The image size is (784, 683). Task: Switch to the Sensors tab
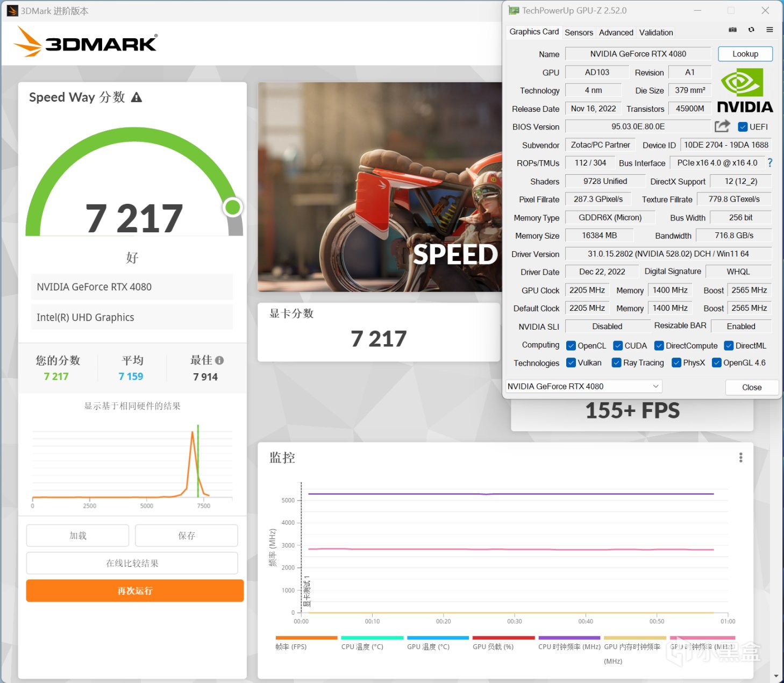(579, 32)
